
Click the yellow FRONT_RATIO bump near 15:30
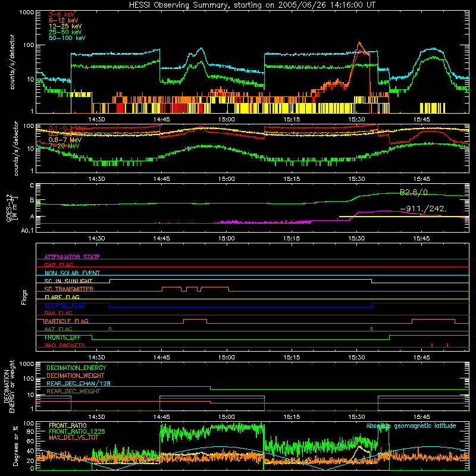[x=360, y=447]
